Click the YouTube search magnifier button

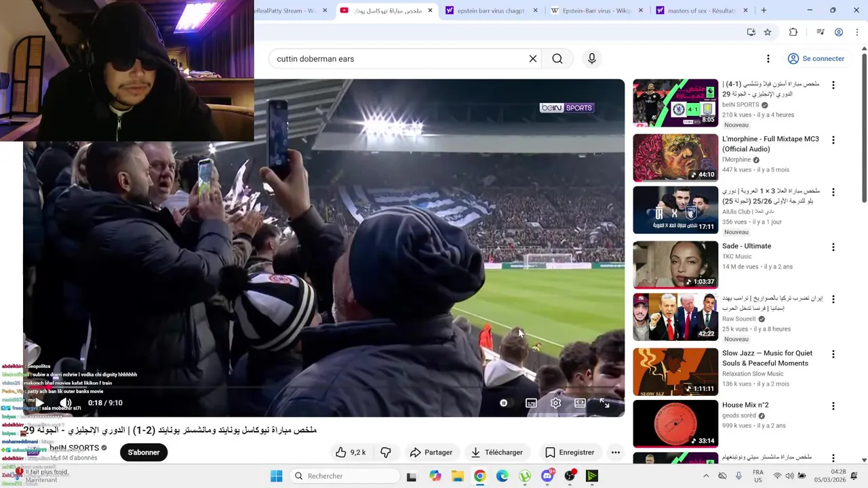pyautogui.click(x=557, y=59)
